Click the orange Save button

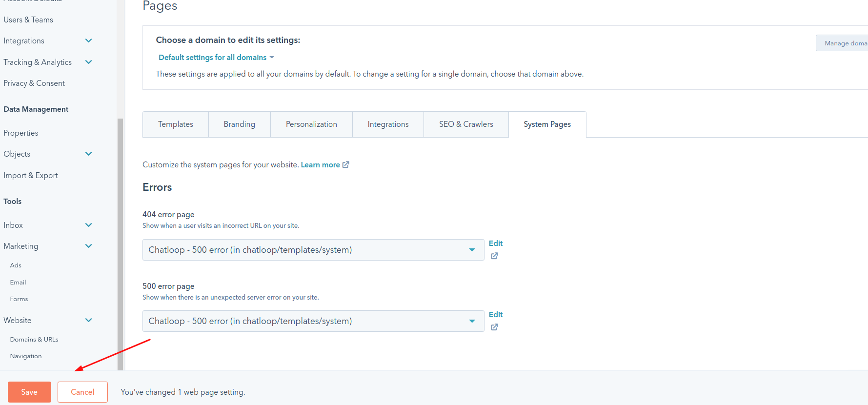pos(29,392)
